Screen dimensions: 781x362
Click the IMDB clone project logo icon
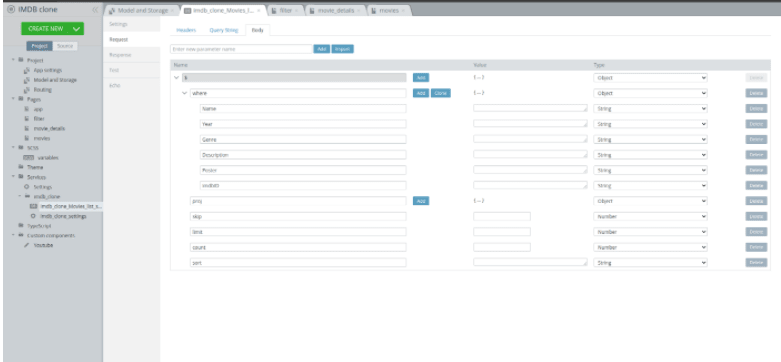(x=10, y=10)
